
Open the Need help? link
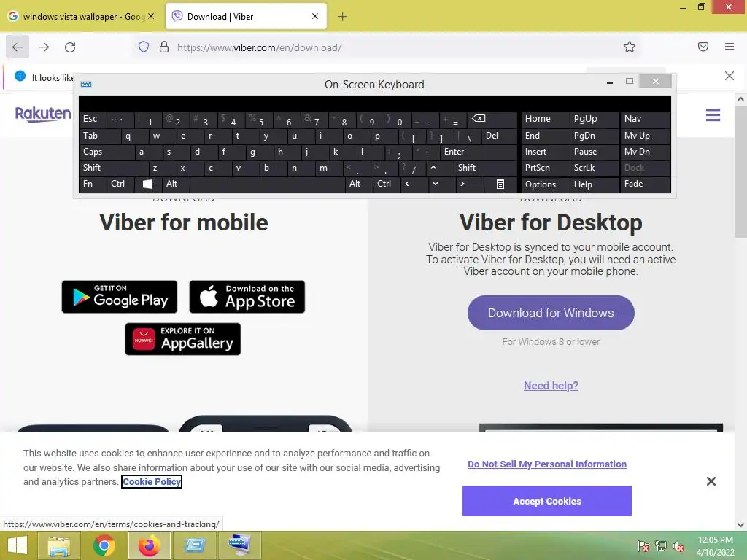pyautogui.click(x=551, y=386)
